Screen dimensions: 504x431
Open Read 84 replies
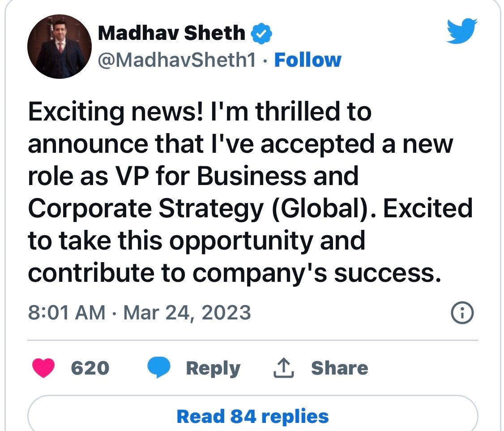tap(252, 416)
